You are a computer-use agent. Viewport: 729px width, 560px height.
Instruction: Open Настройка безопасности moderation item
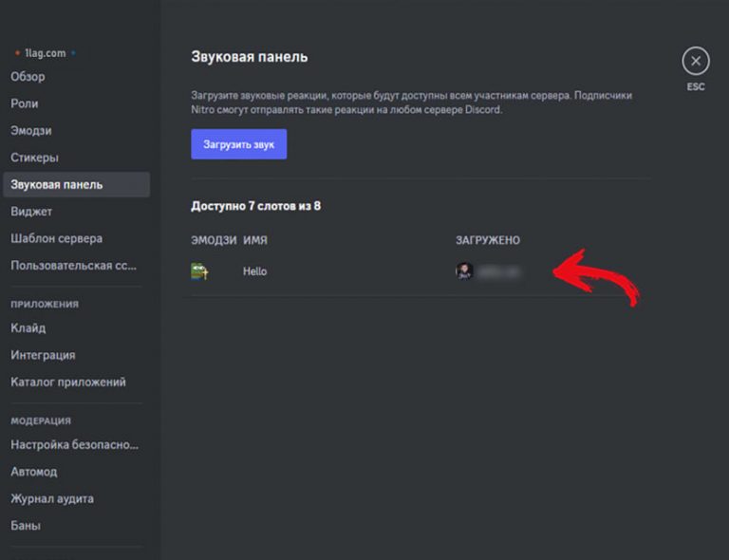point(74,444)
